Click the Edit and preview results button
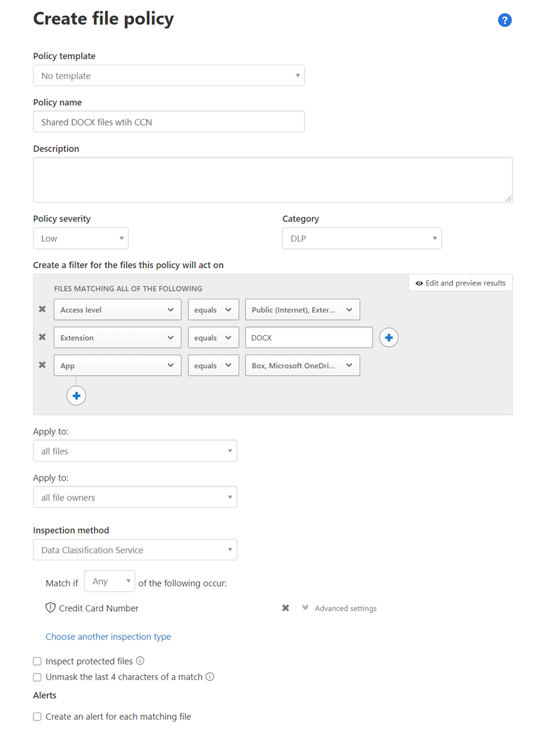 pyautogui.click(x=460, y=282)
